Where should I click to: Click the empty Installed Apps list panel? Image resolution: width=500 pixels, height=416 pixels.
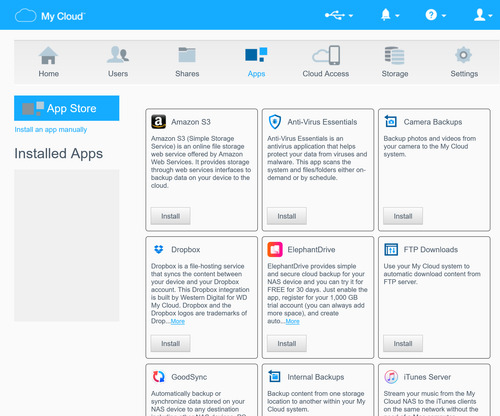(x=67, y=245)
